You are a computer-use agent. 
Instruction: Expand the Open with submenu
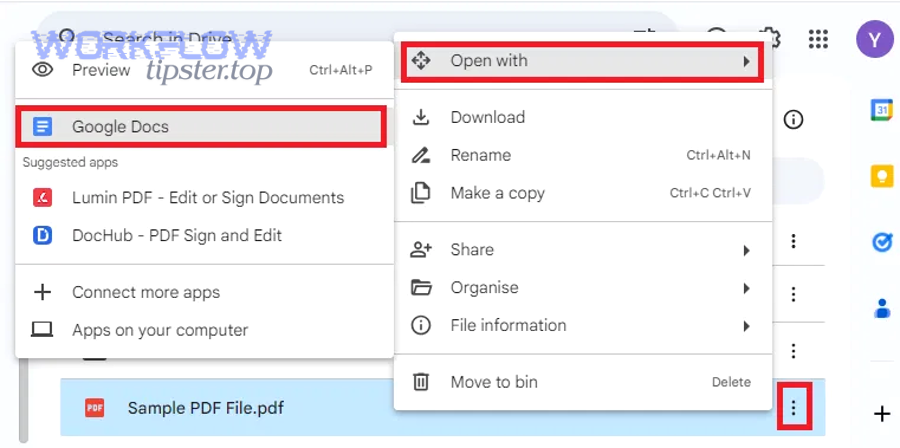point(583,60)
